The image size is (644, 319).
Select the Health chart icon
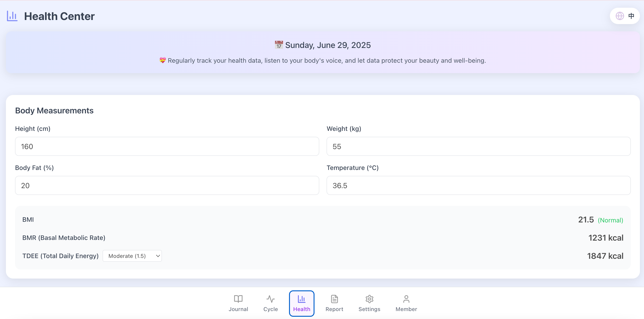point(302,299)
